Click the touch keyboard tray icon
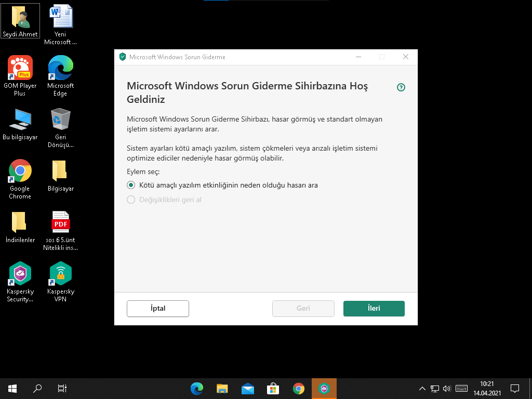The height and width of the screenshot is (399, 532). click(x=461, y=389)
